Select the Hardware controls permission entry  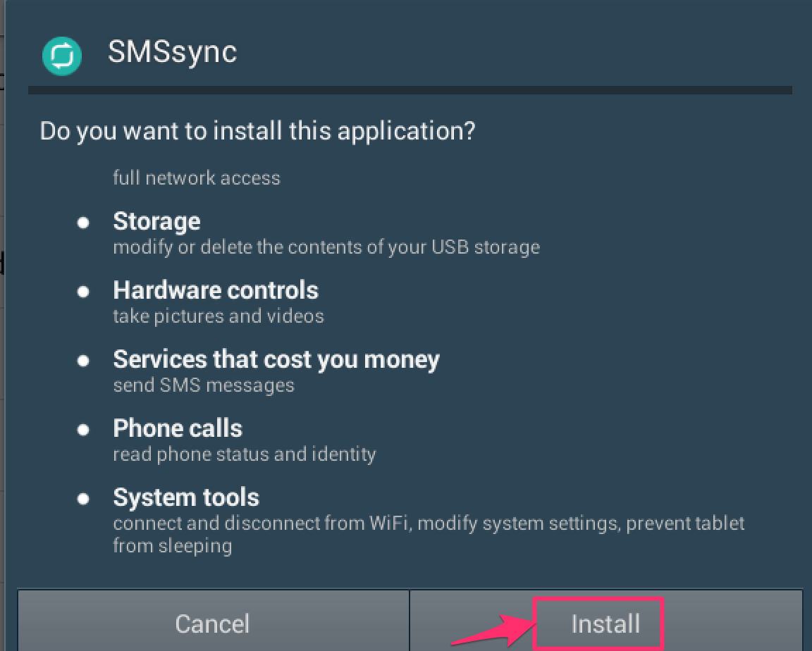(x=216, y=290)
